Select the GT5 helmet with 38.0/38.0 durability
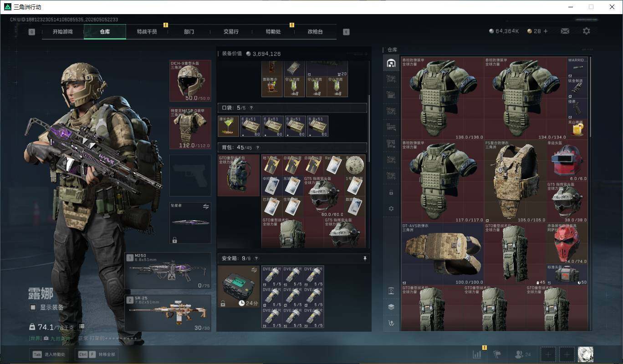Viewport: 623px width, 364px height. pyautogui.click(x=567, y=202)
